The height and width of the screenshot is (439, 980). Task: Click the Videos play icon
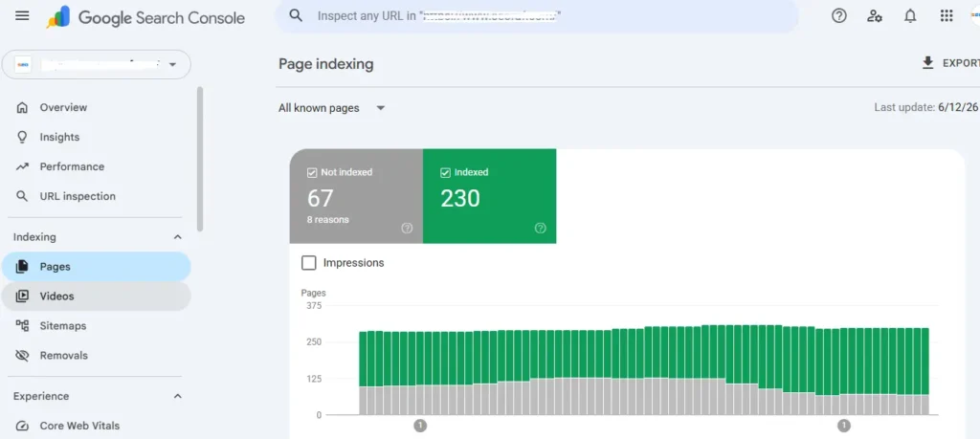tap(22, 296)
